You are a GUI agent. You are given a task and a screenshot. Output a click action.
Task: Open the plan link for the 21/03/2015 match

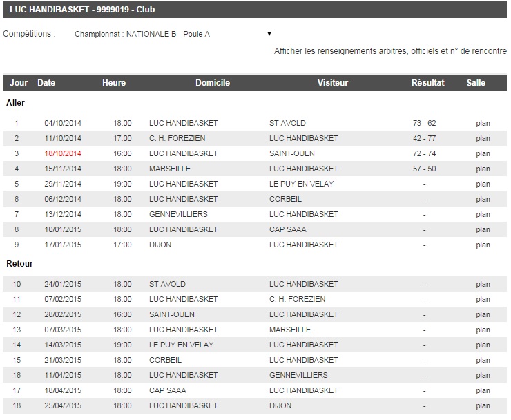pos(483,361)
